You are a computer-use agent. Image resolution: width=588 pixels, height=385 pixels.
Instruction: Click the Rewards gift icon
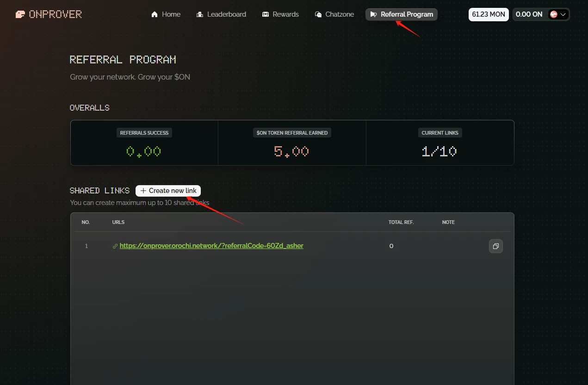coord(266,14)
